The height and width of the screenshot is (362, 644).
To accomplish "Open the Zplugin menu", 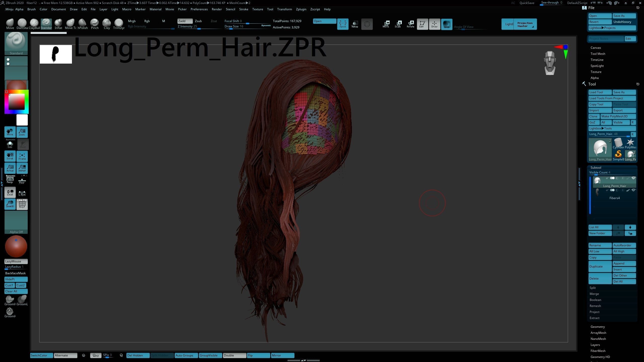I will tap(301, 9).
